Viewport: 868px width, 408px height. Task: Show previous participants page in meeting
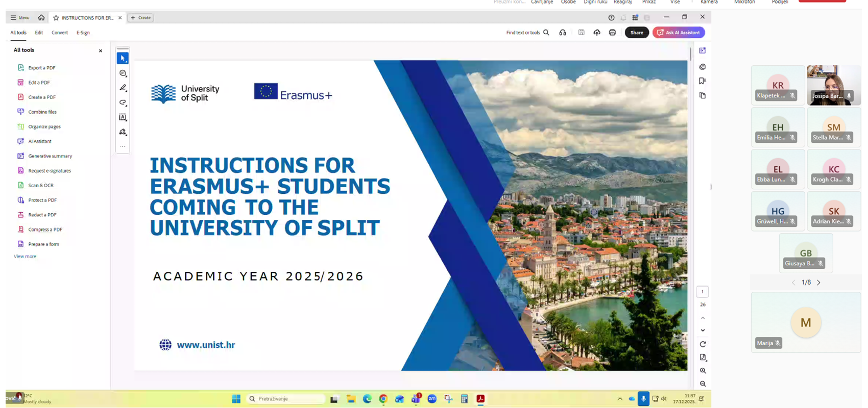[x=793, y=283]
